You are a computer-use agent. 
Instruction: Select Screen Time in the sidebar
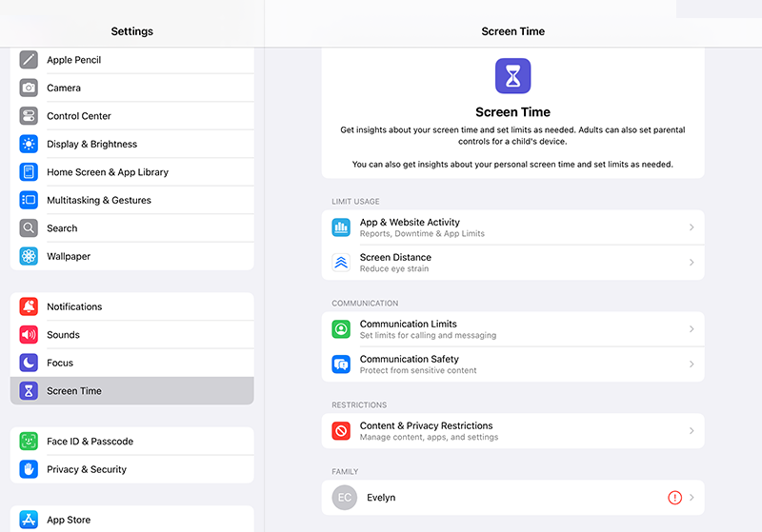click(x=131, y=391)
